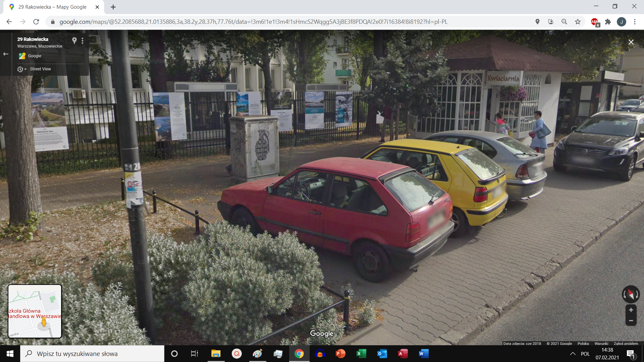Reload the Google Maps page

36,22
